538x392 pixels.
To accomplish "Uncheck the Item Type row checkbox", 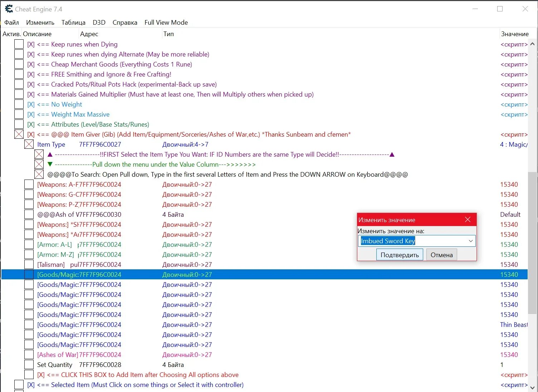I will pyautogui.click(x=29, y=144).
